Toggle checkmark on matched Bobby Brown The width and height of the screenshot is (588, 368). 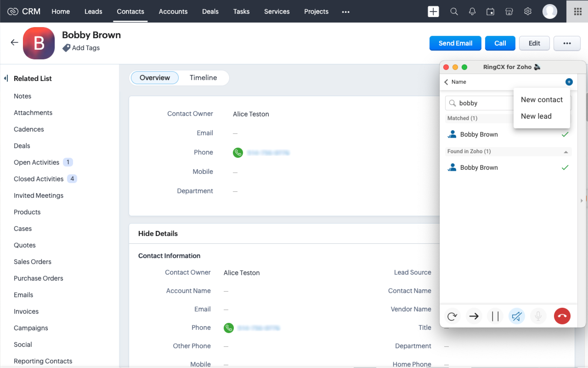[565, 134]
